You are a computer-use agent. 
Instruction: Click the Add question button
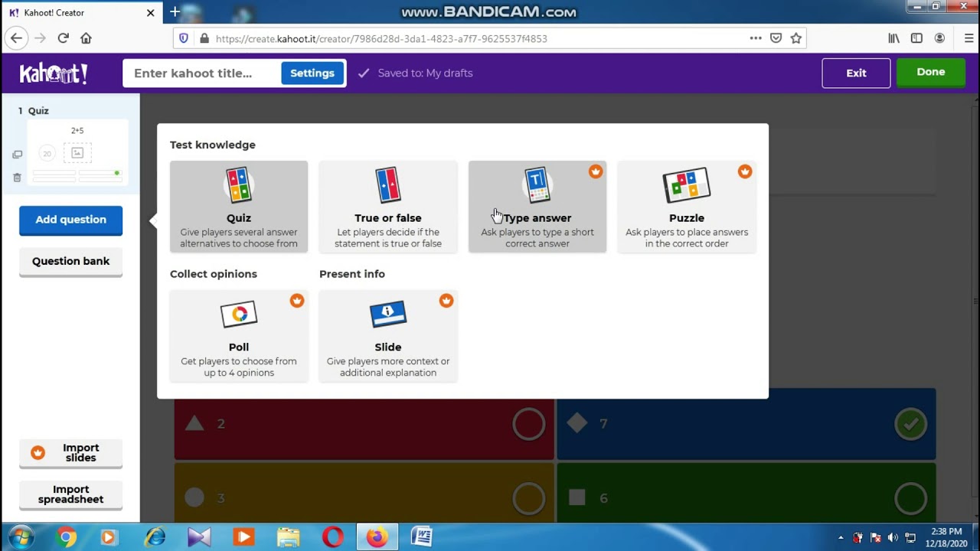point(70,220)
